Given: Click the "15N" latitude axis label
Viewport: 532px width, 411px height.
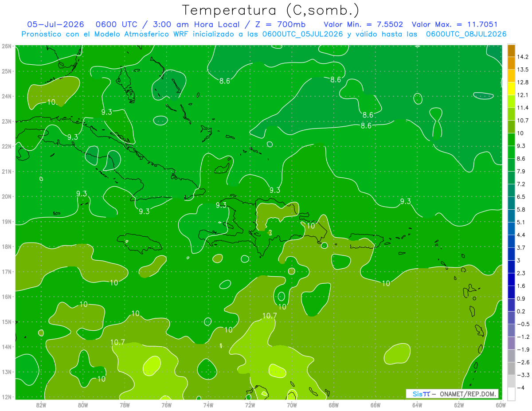Looking at the screenshot, I should [6, 321].
